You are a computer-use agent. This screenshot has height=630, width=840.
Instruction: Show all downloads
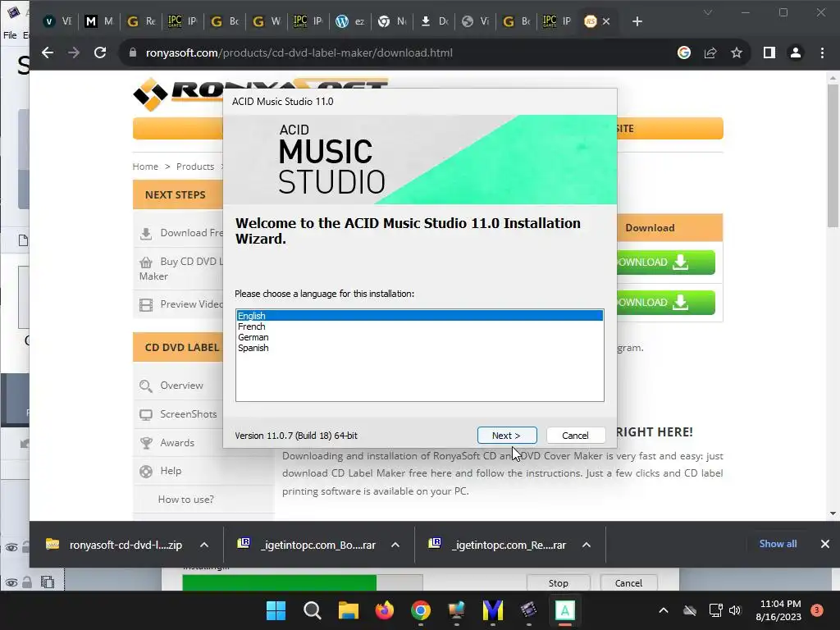[x=778, y=544]
